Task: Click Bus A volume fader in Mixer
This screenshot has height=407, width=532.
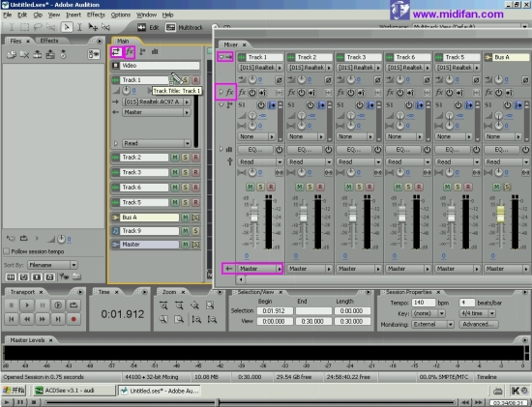Action: point(500,214)
